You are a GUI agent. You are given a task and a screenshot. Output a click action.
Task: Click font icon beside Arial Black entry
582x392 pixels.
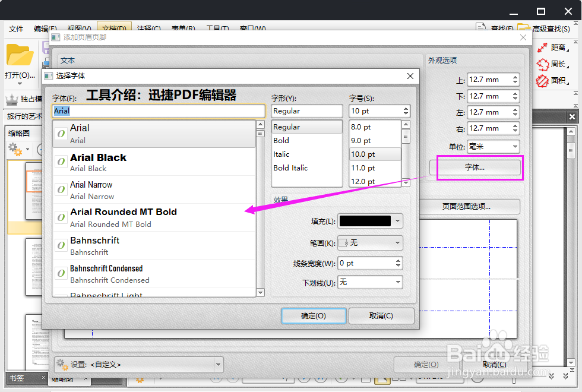point(61,162)
